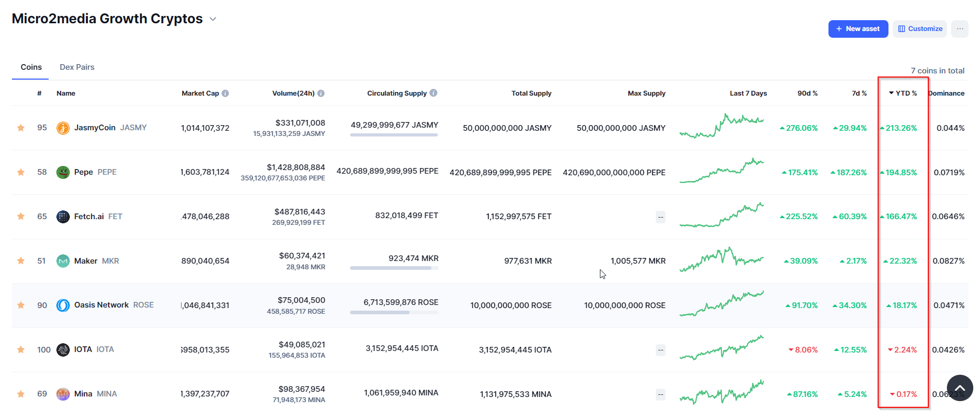Open IOTA coin logo
This screenshot has width=980, height=413.
63,349
